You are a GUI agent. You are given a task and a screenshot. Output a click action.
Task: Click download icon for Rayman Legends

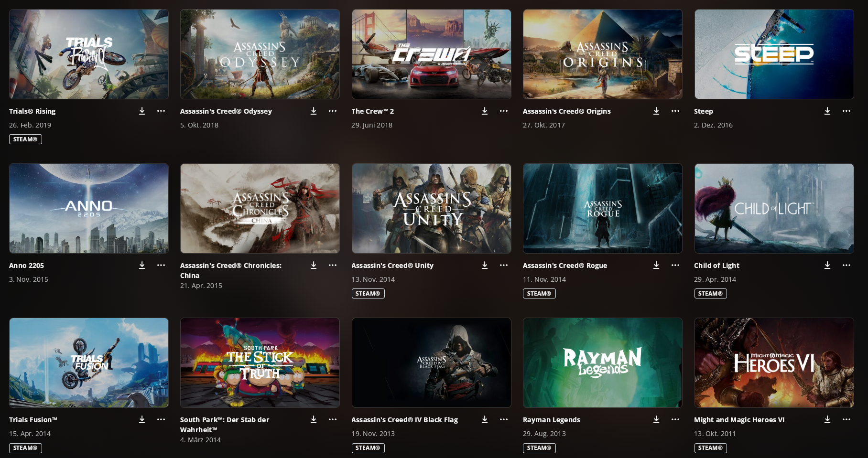tap(656, 419)
